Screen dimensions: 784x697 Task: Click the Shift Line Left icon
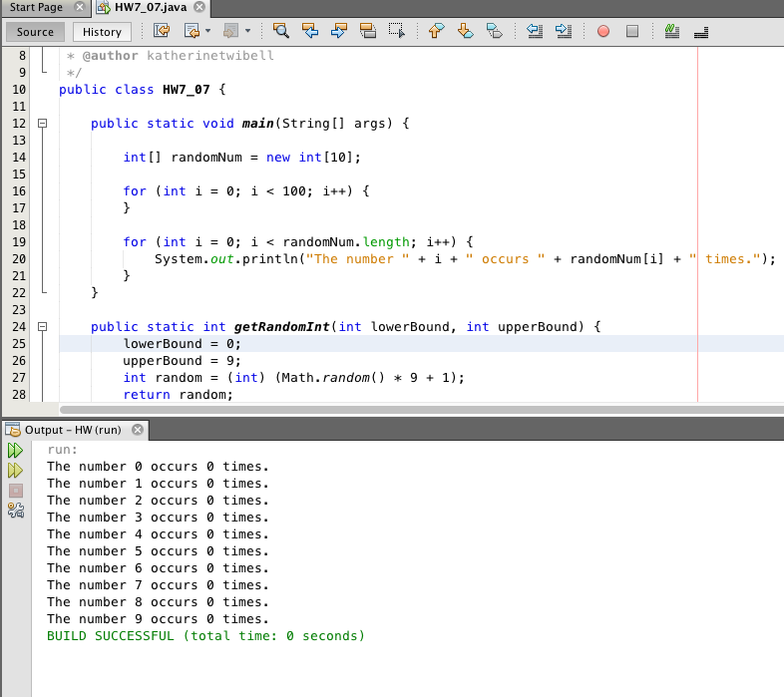pyautogui.click(x=534, y=31)
